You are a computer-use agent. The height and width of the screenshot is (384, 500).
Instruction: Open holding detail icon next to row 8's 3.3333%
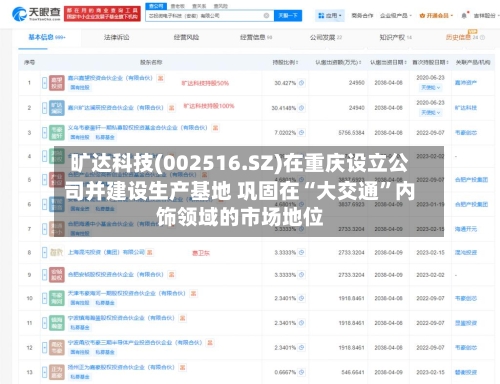tap(301, 253)
